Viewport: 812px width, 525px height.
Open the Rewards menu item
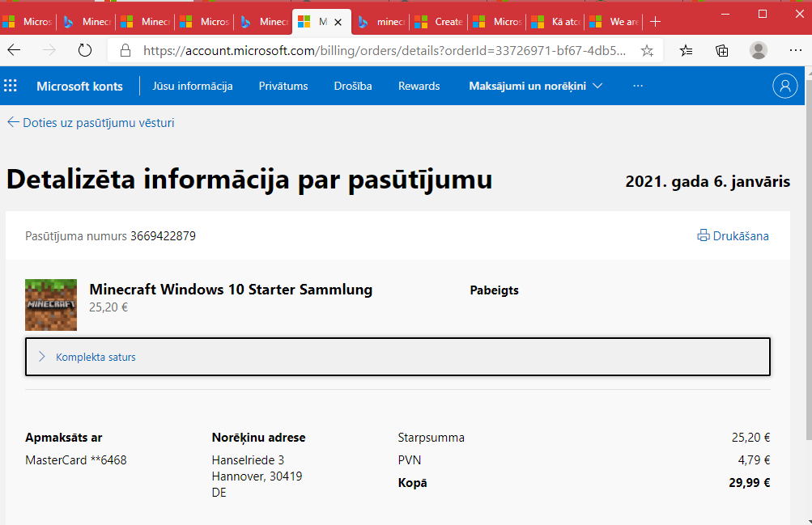pos(419,86)
